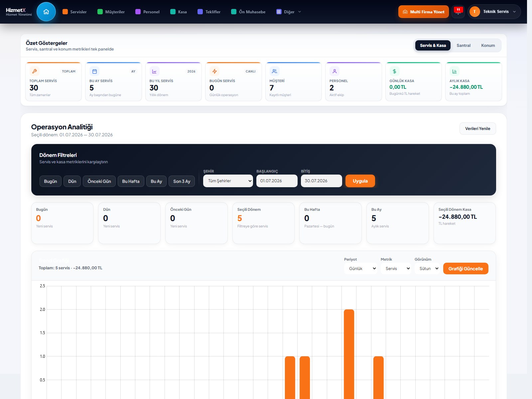Click the chart icon in Bu Yıl Servis card
This screenshot has height=399, width=532.
click(x=154, y=71)
